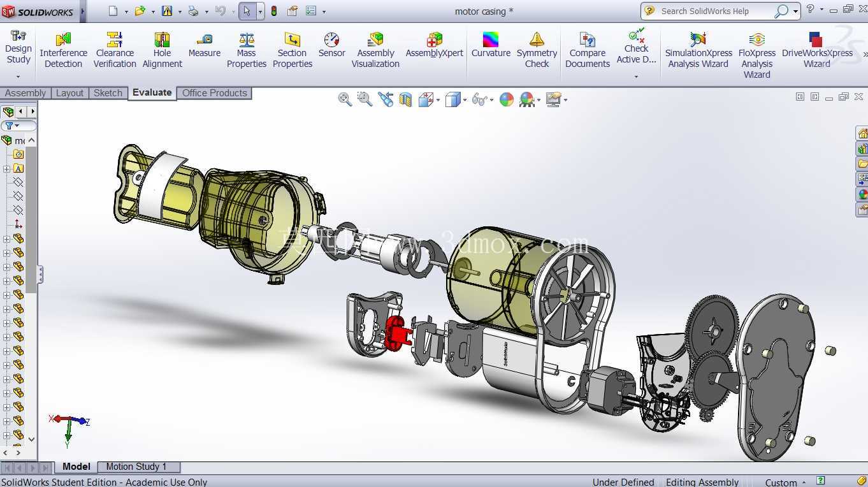The image size is (868, 487).
Task: Click the Select cursor tool
Action: click(247, 11)
